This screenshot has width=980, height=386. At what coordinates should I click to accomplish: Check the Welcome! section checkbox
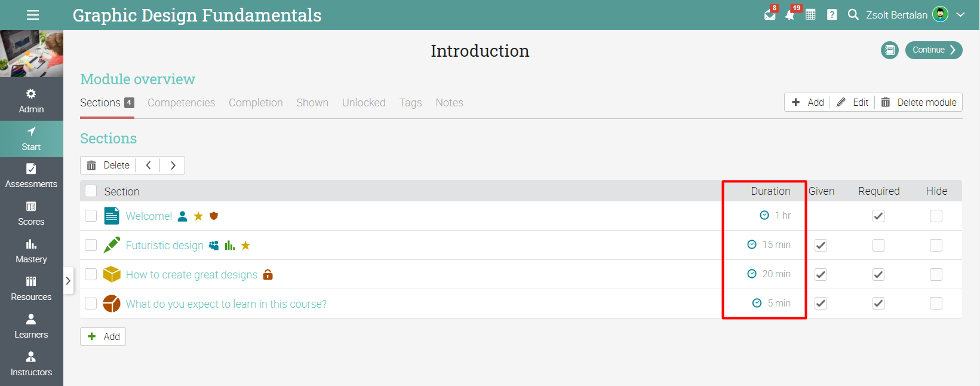point(91,216)
